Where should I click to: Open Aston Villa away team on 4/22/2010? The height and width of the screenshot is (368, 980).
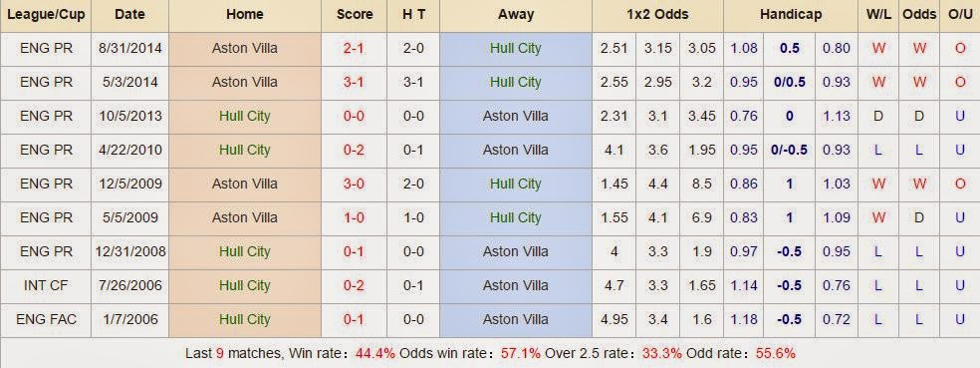click(x=516, y=150)
